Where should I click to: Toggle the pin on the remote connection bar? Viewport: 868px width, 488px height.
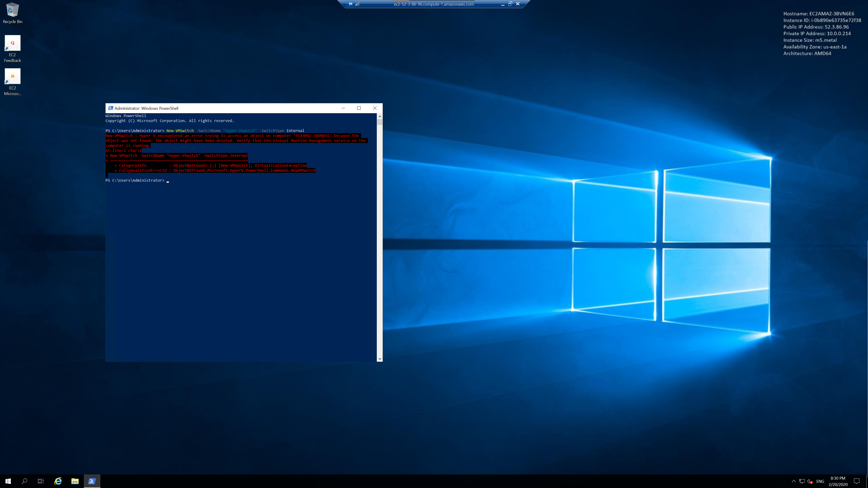pyautogui.click(x=350, y=4)
